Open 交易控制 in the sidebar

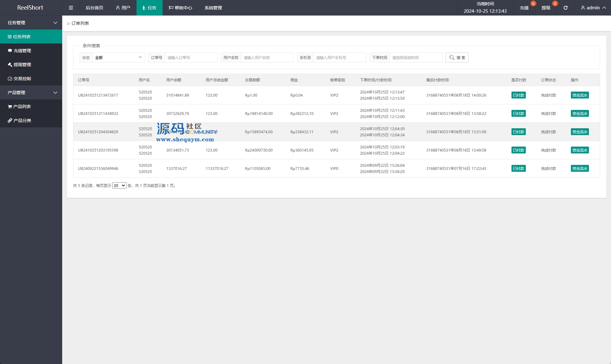[22, 79]
